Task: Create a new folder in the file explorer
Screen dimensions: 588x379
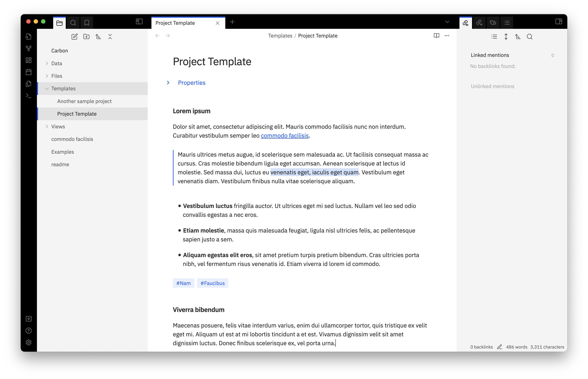Action: (86, 36)
